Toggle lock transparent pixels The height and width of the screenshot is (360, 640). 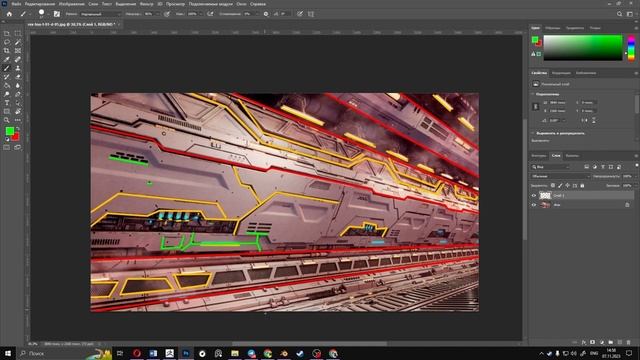pyautogui.click(x=553, y=185)
